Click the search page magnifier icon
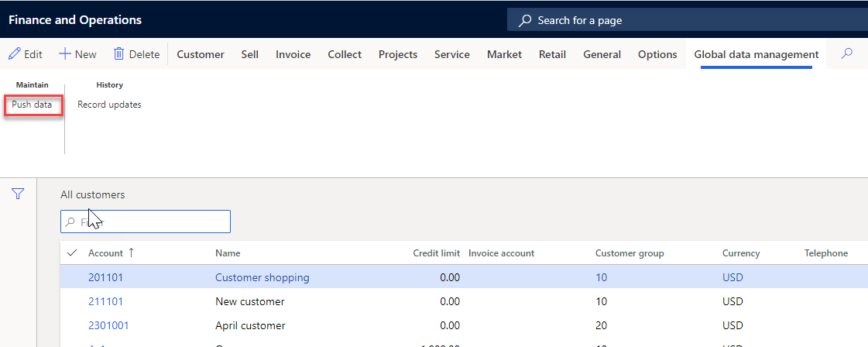 (x=524, y=20)
